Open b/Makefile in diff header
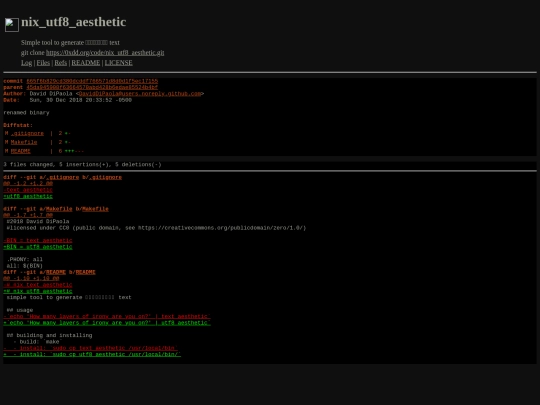The width and height of the screenshot is (540, 405). (95, 209)
